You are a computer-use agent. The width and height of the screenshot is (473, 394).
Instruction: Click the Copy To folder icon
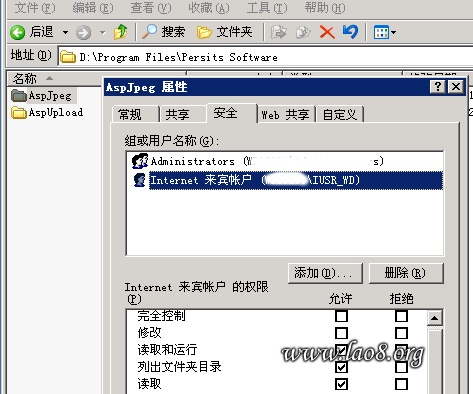pyautogui.click(x=303, y=32)
